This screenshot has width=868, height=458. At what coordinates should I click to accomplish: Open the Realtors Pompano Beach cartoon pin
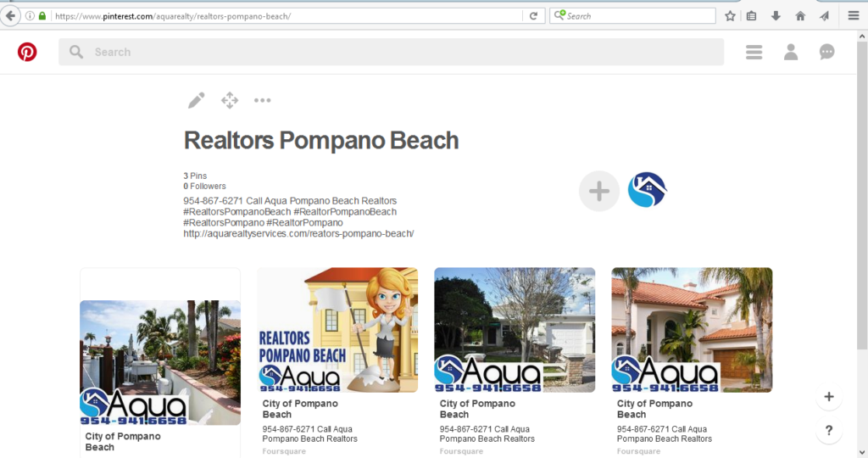click(x=337, y=330)
